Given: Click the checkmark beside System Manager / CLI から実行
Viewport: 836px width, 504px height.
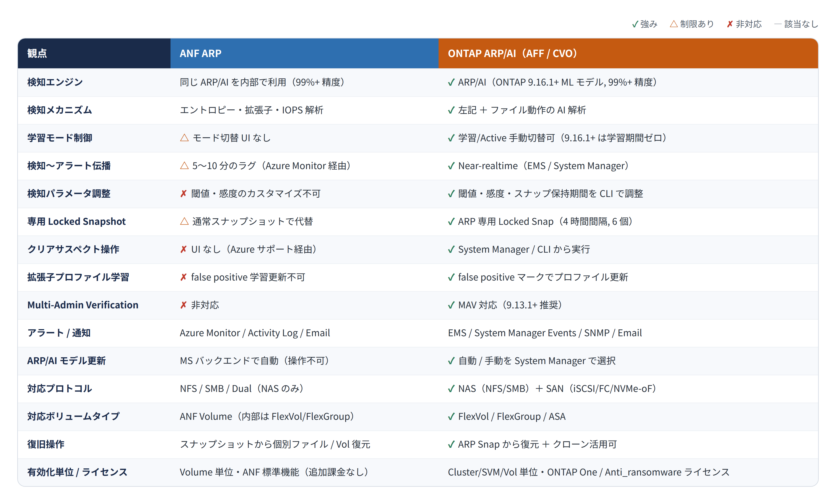Looking at the screenshot, I should pyautogui.click(x=451, y=249).
